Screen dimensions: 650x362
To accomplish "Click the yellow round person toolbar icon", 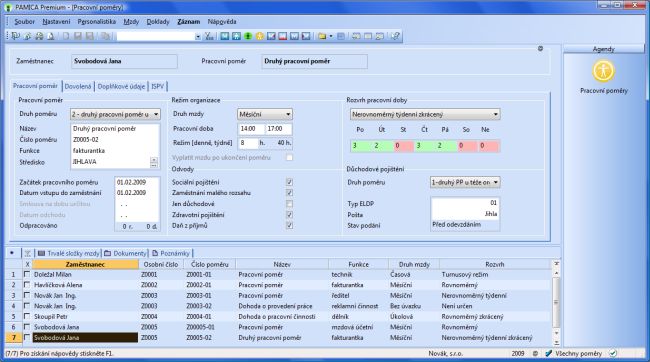I will [x=260, y=36].
